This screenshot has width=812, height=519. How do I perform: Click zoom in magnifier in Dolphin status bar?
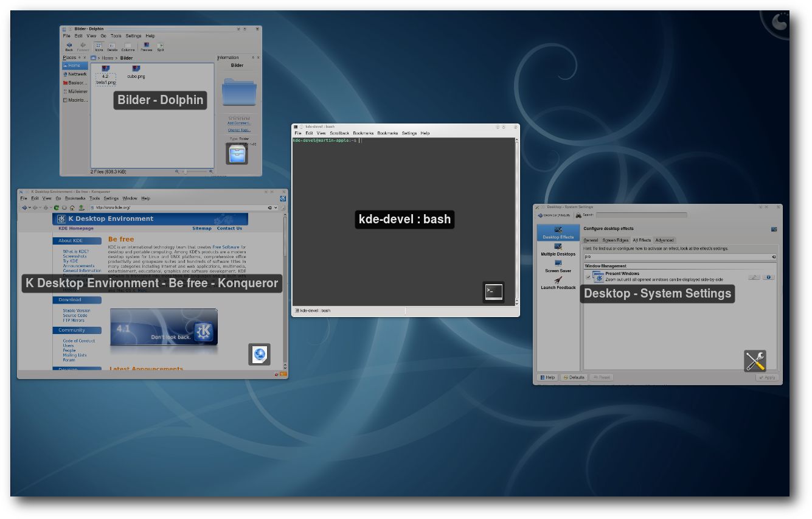click(x=211, y=172)
